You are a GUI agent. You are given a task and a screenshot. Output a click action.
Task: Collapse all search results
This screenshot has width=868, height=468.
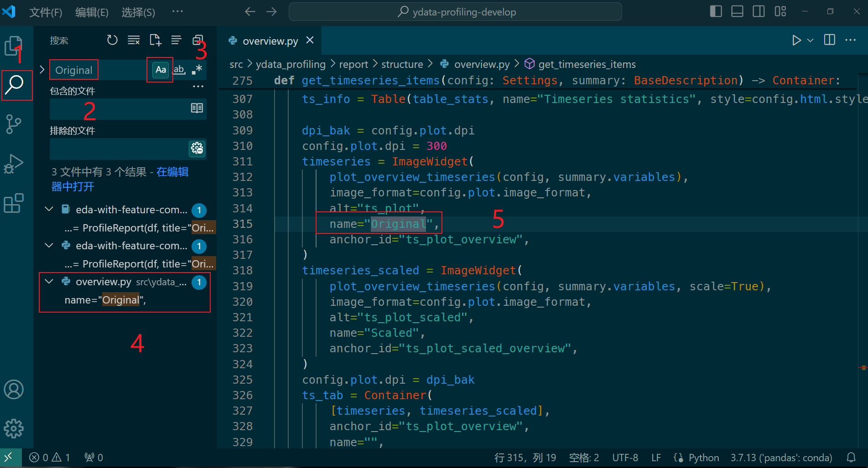198,40
